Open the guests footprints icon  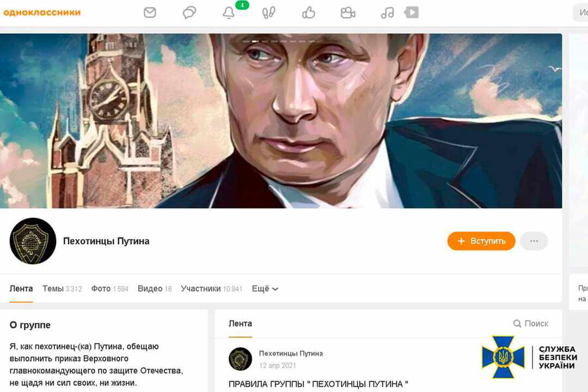[x=268, y=13]
